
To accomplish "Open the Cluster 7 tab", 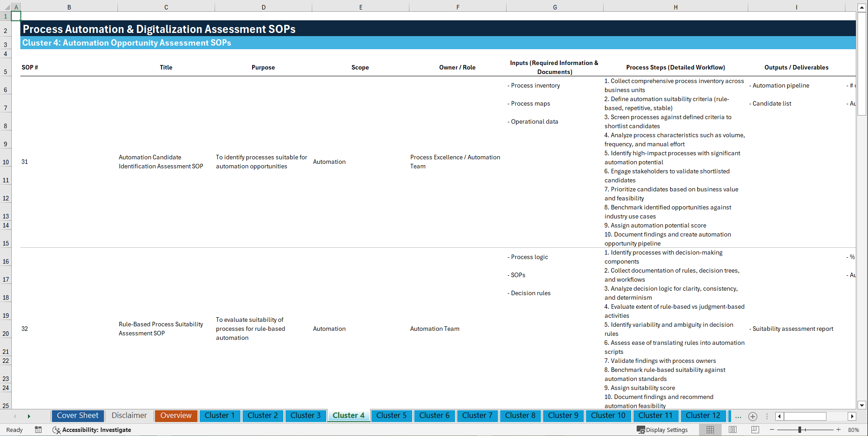I will [477, 415].
